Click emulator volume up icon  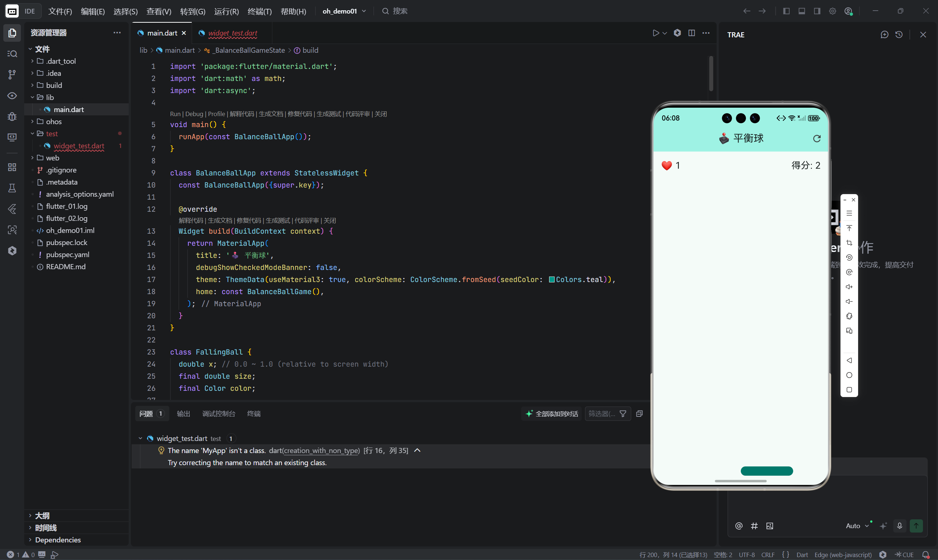849,287
